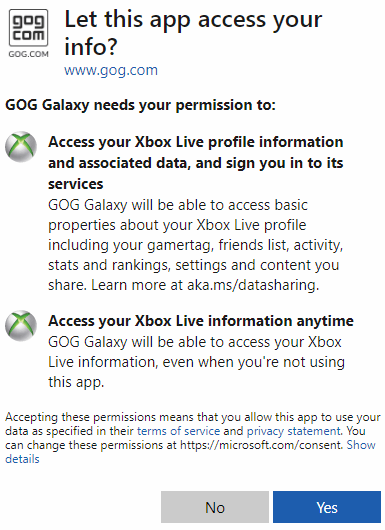
Task: Click the GOG.COM logo icon
Action: coord(28,28)
